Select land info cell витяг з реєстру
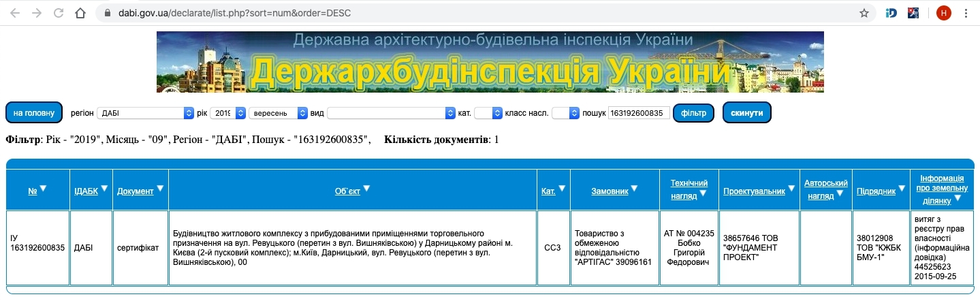Screen dimensions: 980x301 pos(942,248)
